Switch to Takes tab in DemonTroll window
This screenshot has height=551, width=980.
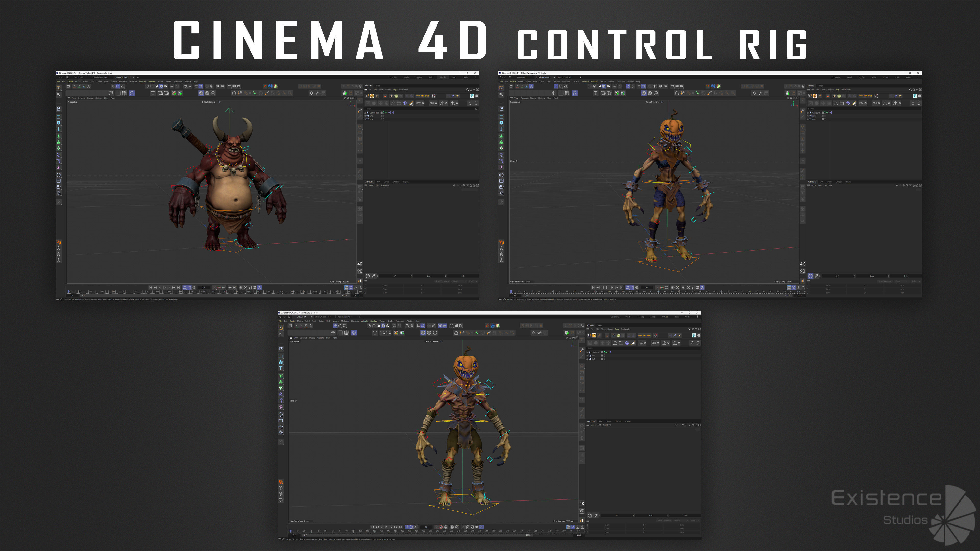(x=378, y=86)
